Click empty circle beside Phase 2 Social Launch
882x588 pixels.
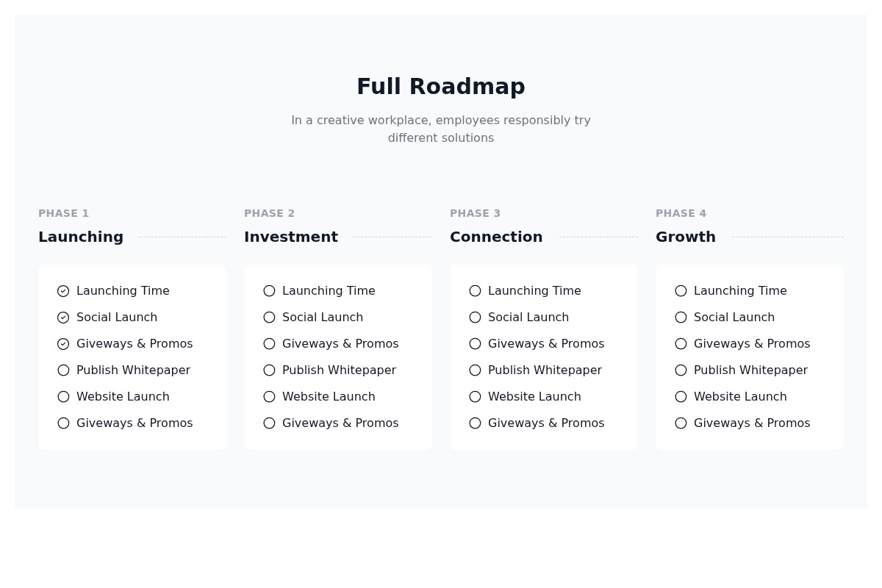pyautogui.click(x=269, y=318)
